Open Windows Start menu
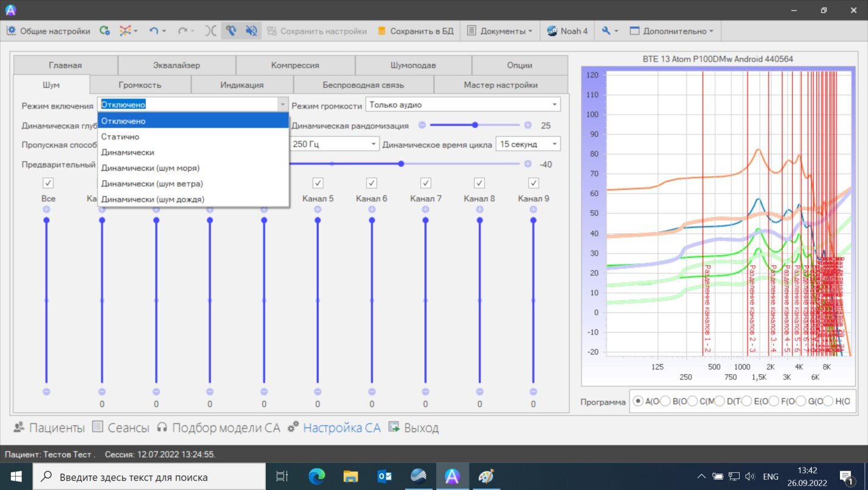This screenshot has height=490, width=868. point(16,477)
